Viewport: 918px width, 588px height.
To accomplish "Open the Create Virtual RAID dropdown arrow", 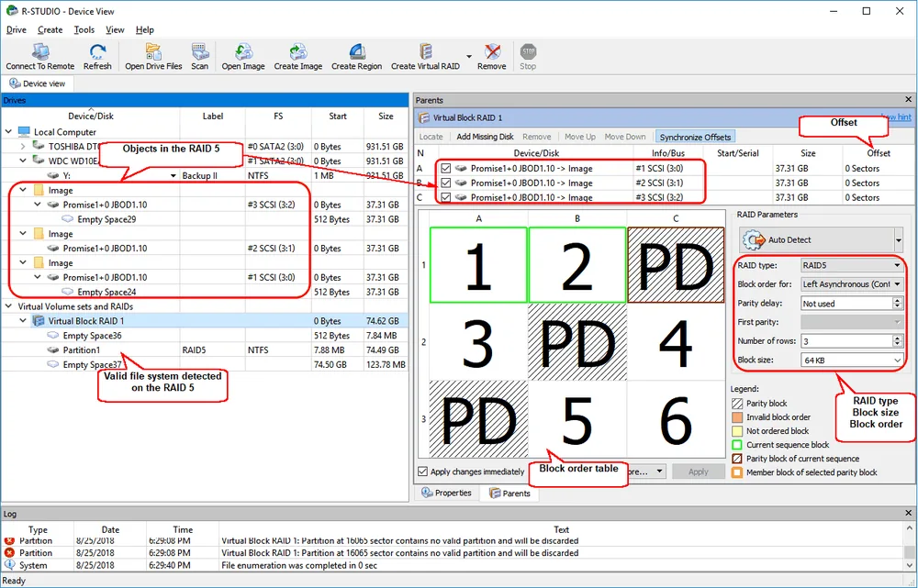I will 469,57.
